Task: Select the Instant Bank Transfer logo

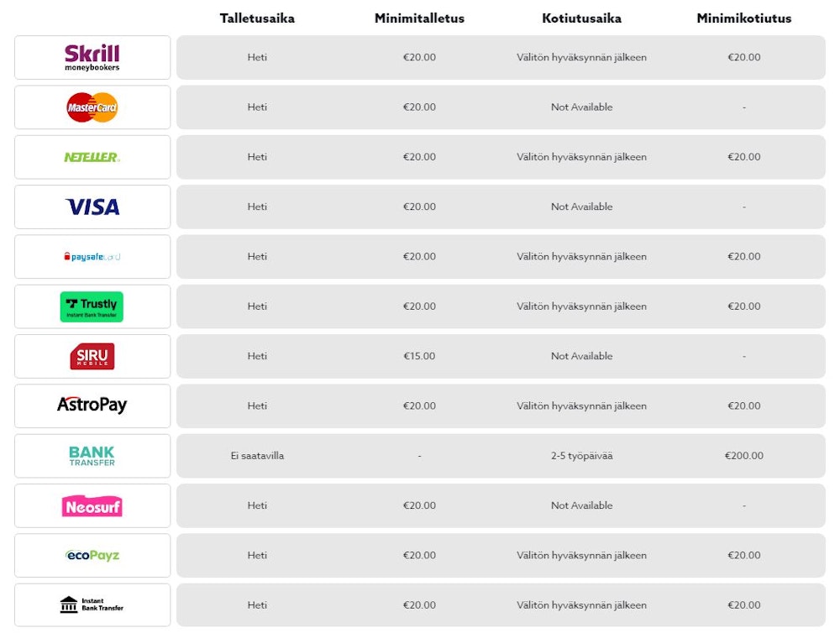Action: tap(92, 604)
